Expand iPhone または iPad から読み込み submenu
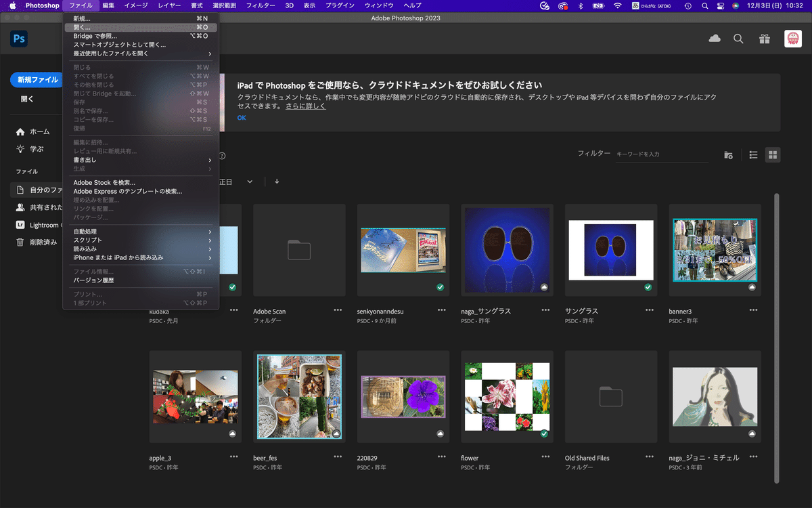812x508 pixels. coord(141,257)
